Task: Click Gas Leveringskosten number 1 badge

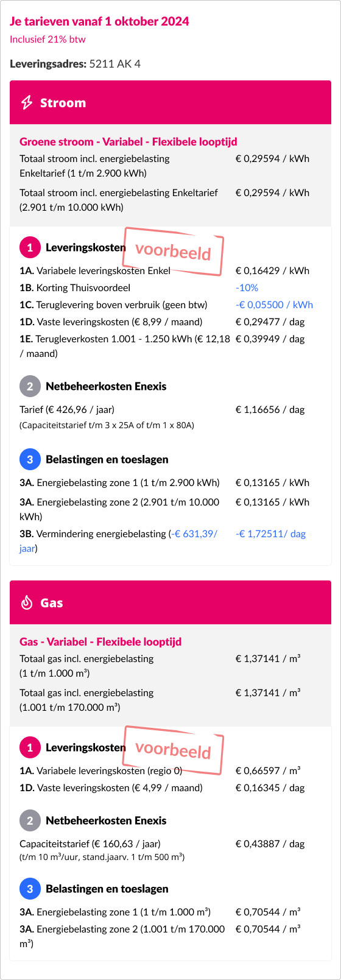Action: (x=30, y=748)
